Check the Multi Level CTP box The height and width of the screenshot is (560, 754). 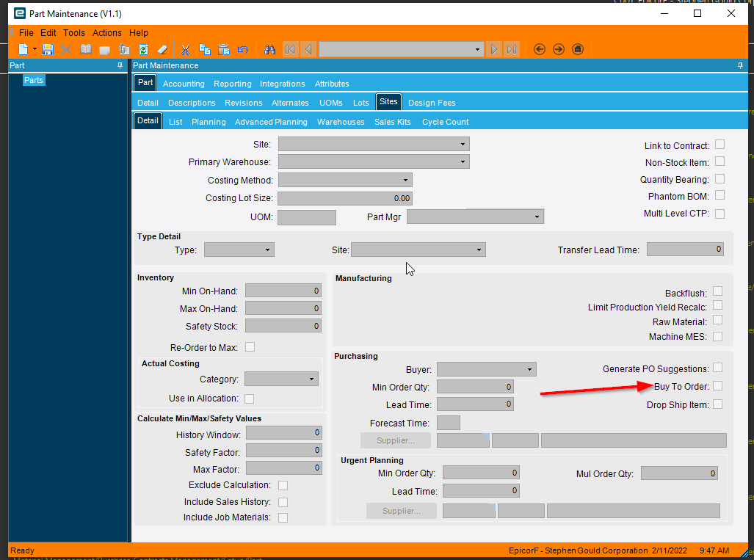click(x=719, y=214)
